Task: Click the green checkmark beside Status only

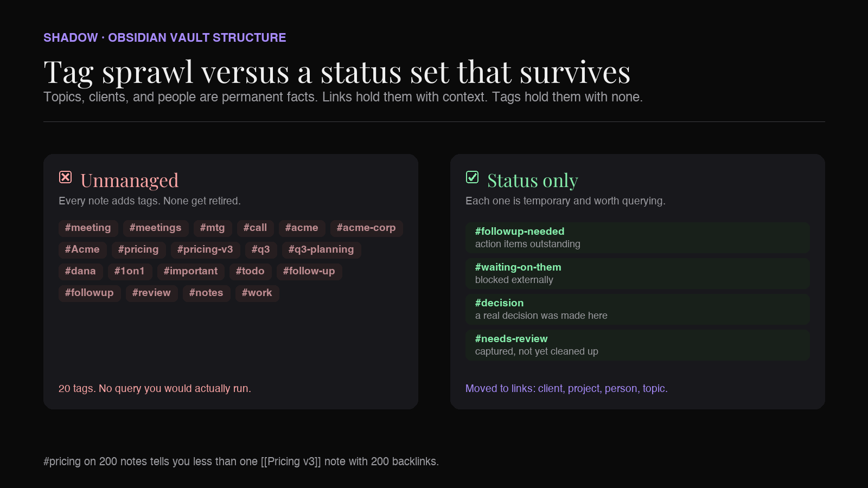Action: pyautogui.click(x=473, y=177)
